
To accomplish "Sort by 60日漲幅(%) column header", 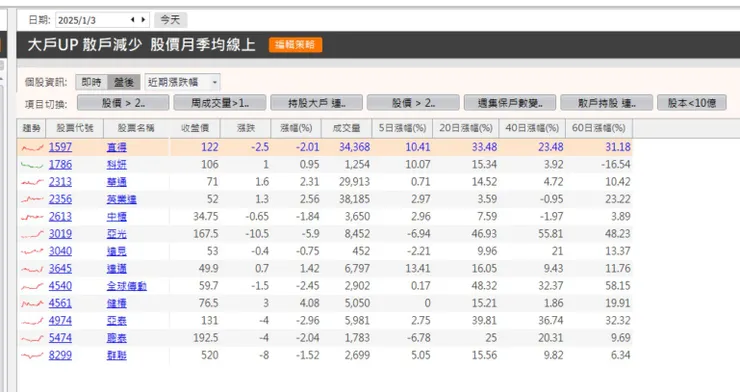I will [599, 128].
